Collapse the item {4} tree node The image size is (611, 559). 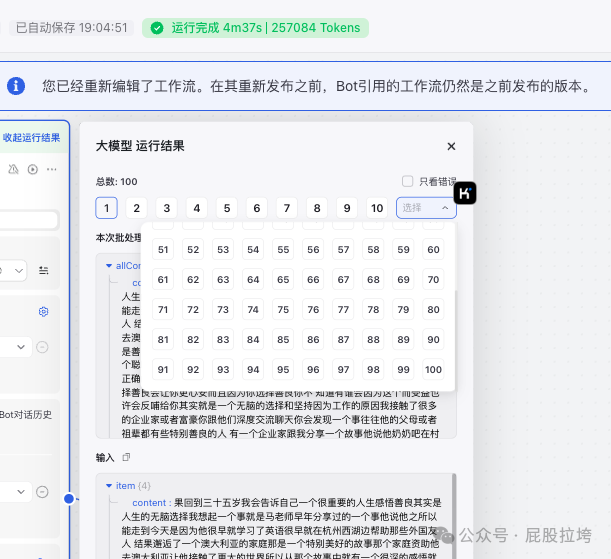tap(109, 486)
